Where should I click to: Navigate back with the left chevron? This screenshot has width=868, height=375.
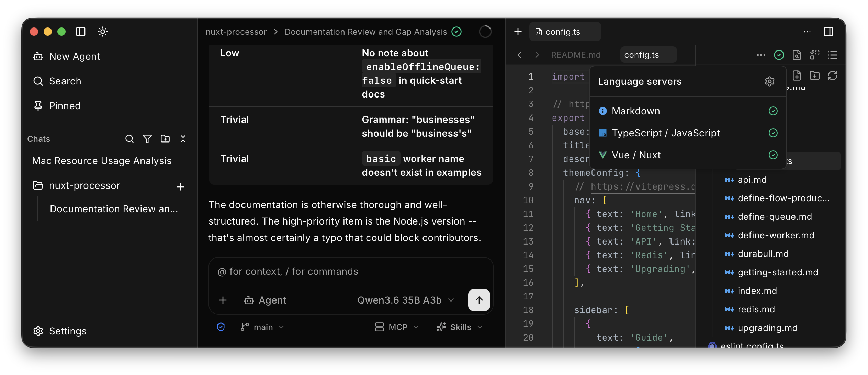[x=520, y=55]
